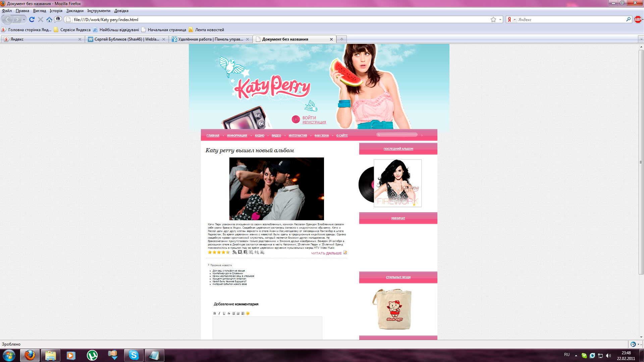Click the РЕГИСТРАЦИЯ link in header

point(314,122)
